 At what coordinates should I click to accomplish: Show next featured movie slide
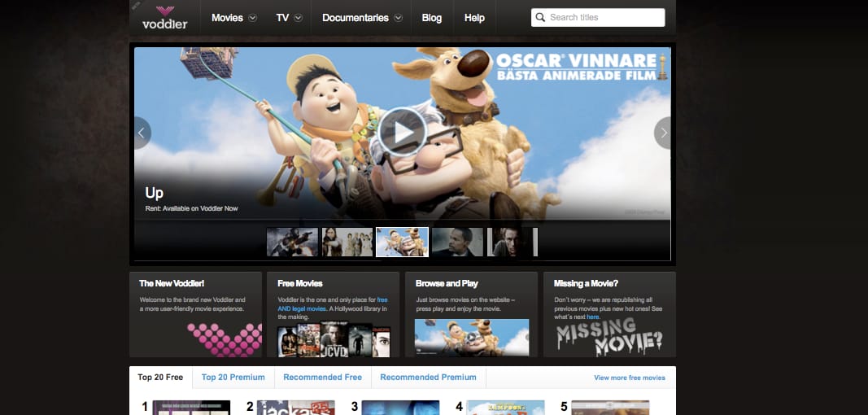663,133
